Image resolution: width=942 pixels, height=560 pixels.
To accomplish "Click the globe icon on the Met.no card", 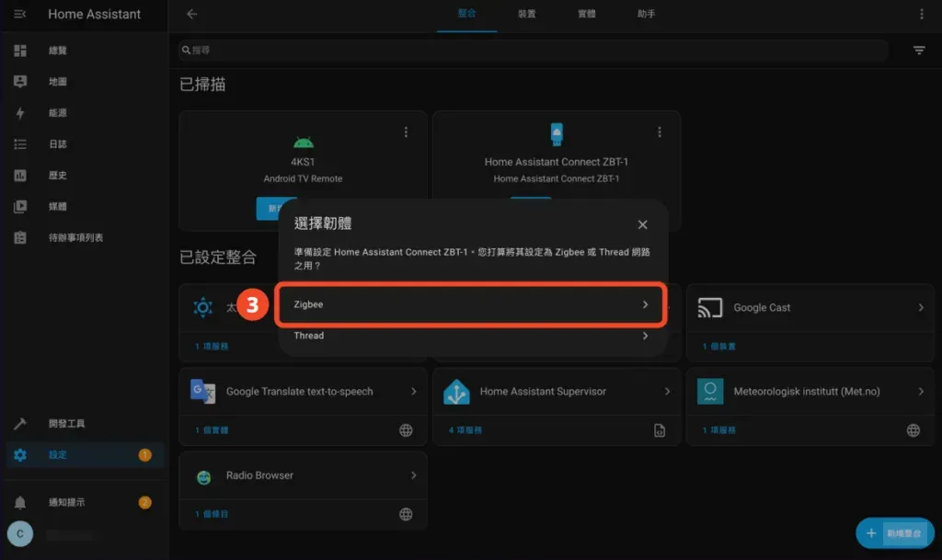I will coord(913,429).
